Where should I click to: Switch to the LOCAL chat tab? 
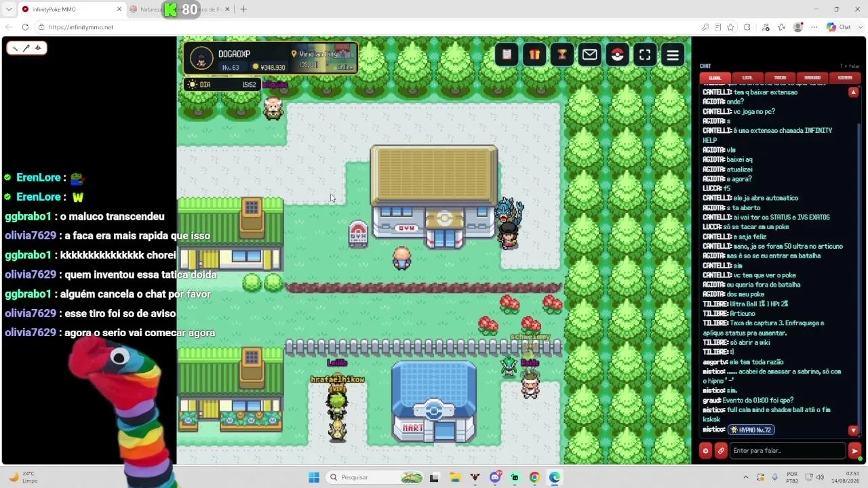click(747, 77)
